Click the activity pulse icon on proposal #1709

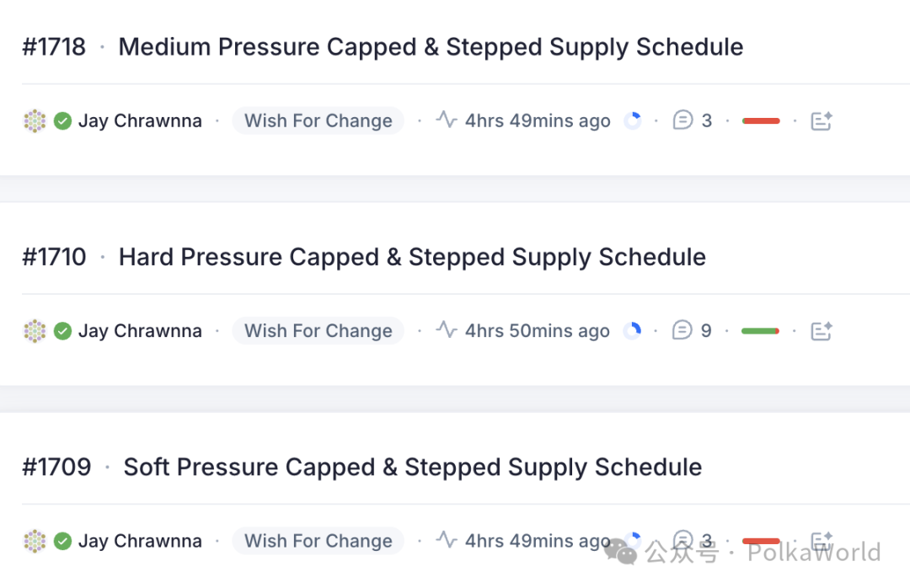[447, 540]
